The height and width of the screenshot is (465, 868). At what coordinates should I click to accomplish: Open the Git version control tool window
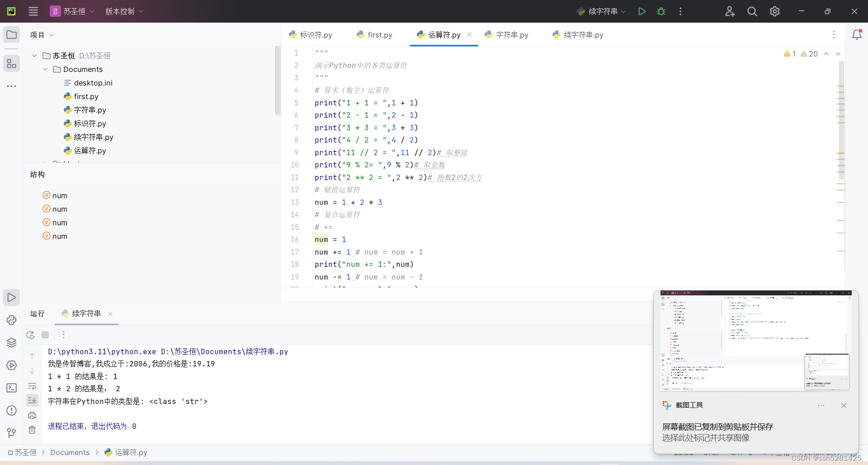click(x=12, y=433)
